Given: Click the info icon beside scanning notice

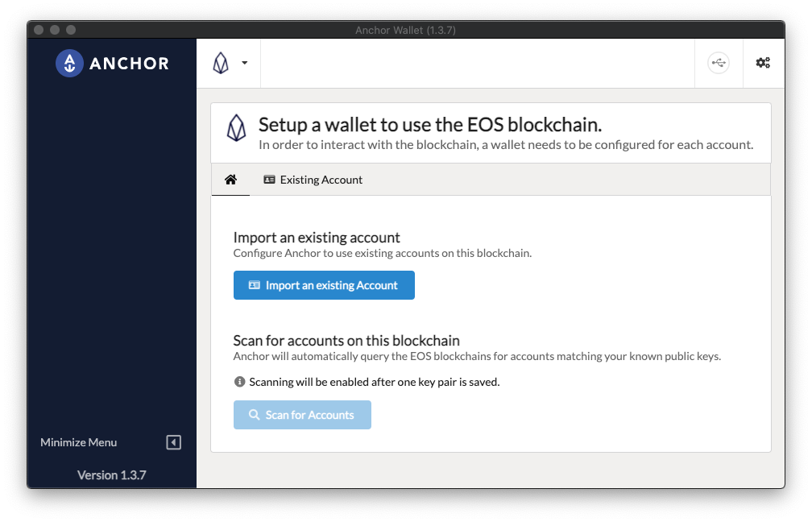Looking at the screenshot, I should pyautogui.click(x=239, y=382).
